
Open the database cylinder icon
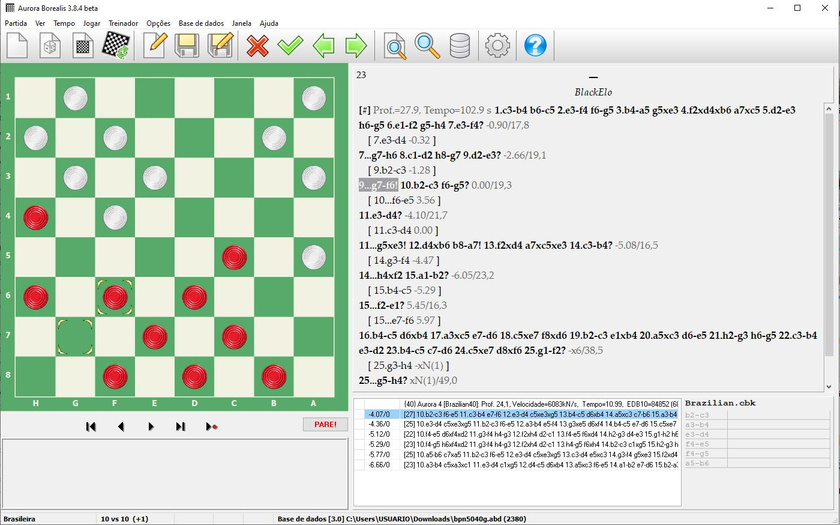460,46
